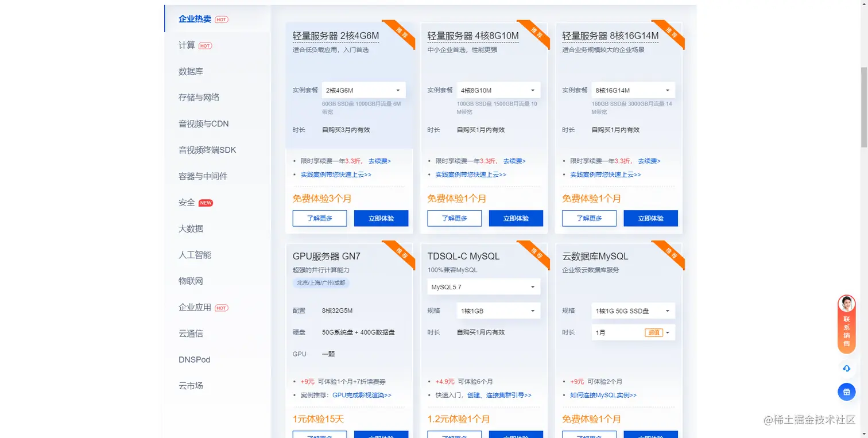Viewport: 868px width, 438px height.
Task: Choose 容器与中间件 in sidebar
Action: click(x=203, y=176)
